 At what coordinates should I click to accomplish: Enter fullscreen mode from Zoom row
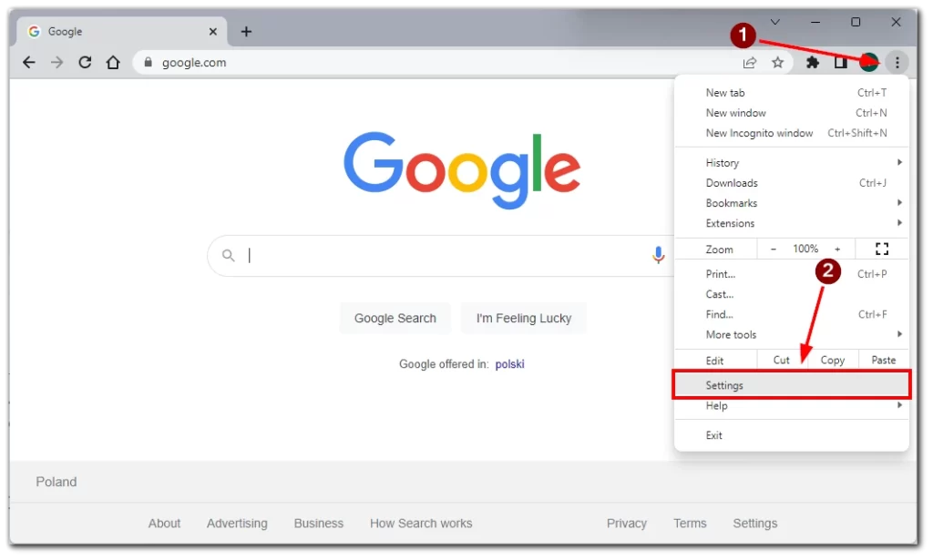point(882,249)
